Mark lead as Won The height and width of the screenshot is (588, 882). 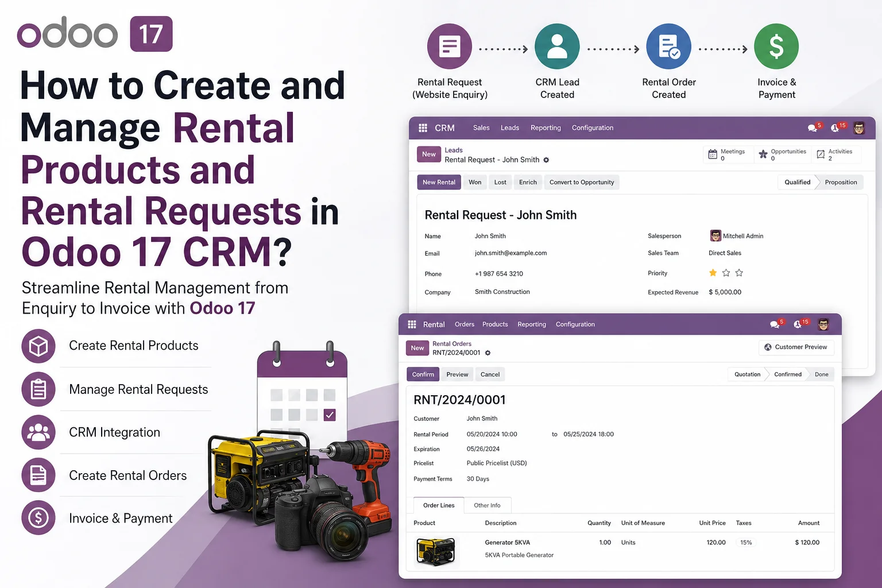click(x=475, y=183)
